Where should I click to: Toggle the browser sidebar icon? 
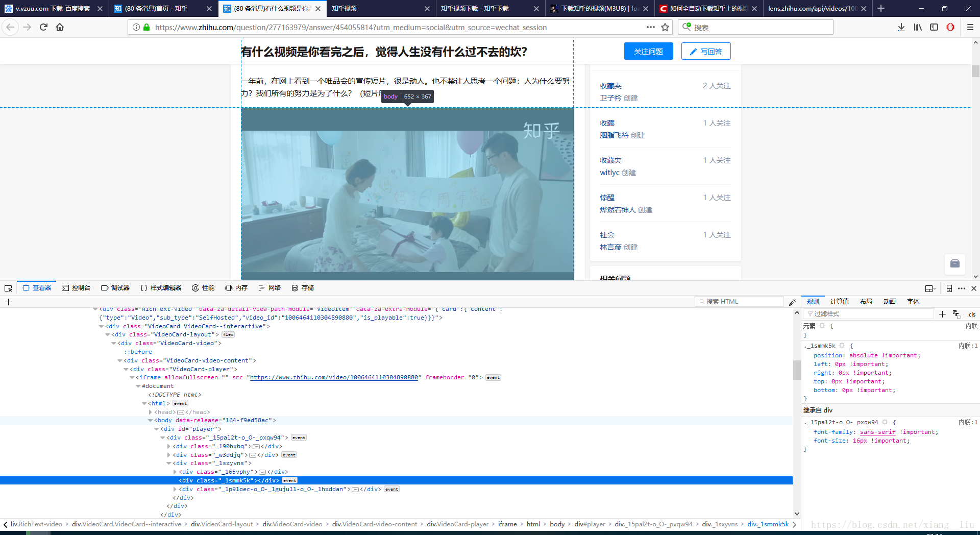tap(934, 27)
